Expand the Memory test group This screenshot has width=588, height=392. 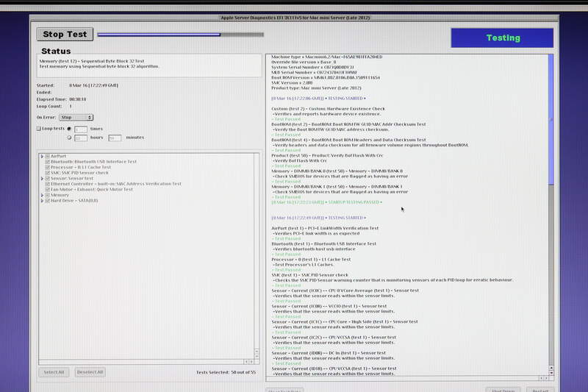[42, 195]
